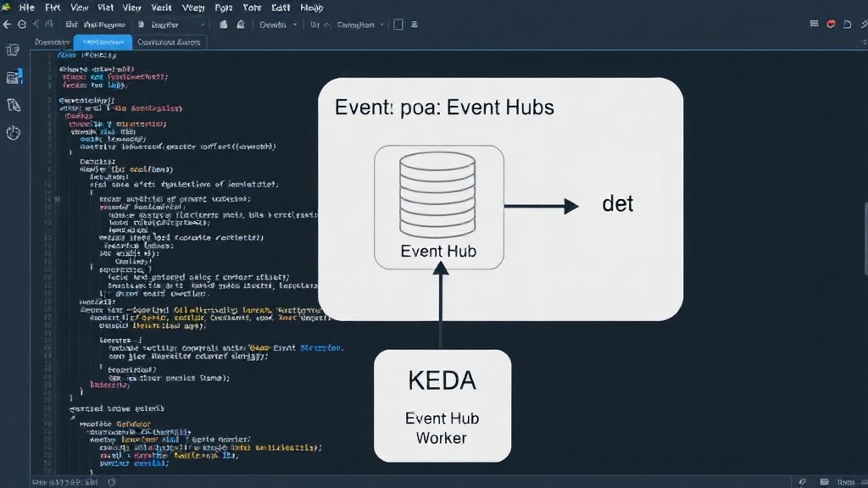
Task: Click the 'det' label in diagram
Action: [617, 204]
